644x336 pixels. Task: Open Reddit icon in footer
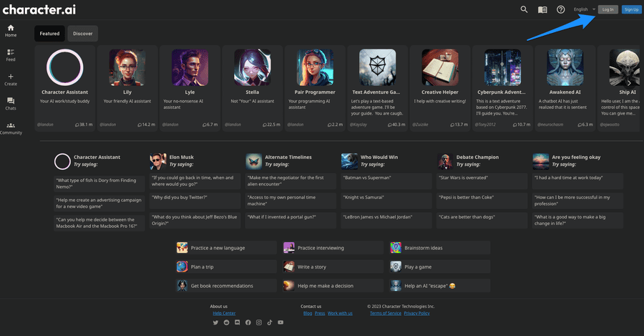coord(226,322)
